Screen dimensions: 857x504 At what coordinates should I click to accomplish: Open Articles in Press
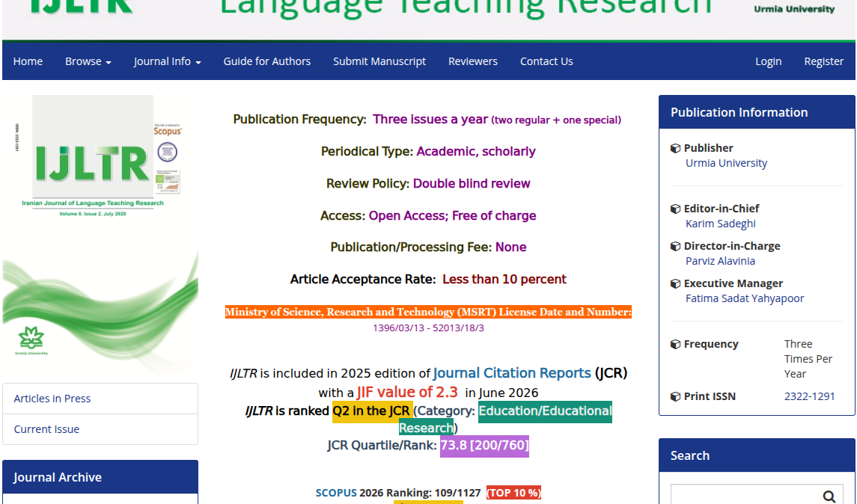click(x=100, y=399)
